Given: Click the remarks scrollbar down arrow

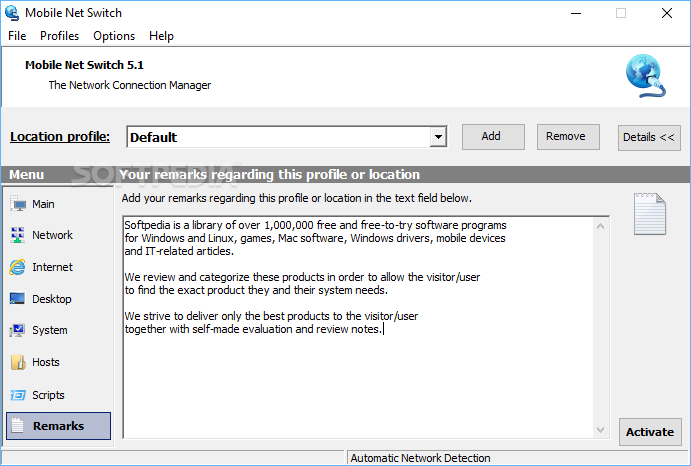Looking at the screenshot, I should 600,429.
